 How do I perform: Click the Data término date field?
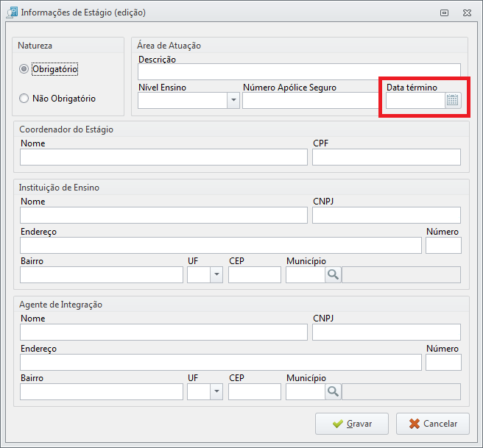[x=415, y=100]
